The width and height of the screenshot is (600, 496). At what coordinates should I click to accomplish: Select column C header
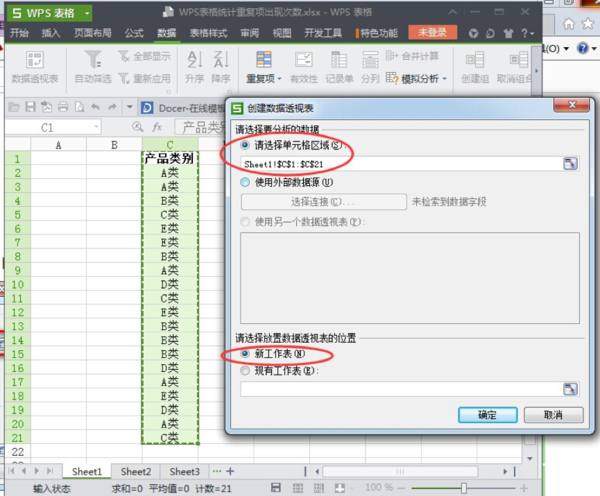(170, 145)
